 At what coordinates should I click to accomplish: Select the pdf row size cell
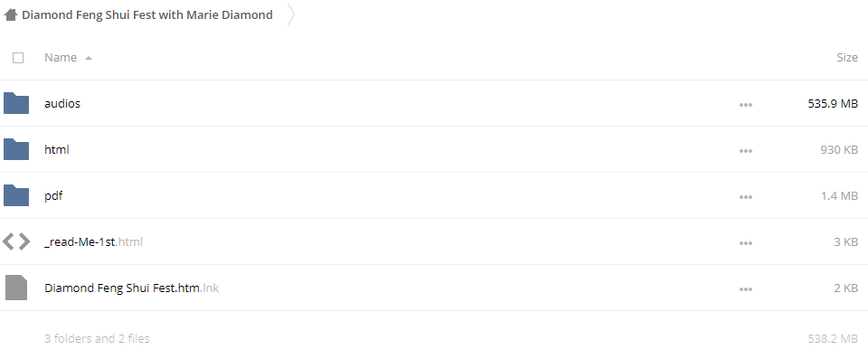pos(839,195)
